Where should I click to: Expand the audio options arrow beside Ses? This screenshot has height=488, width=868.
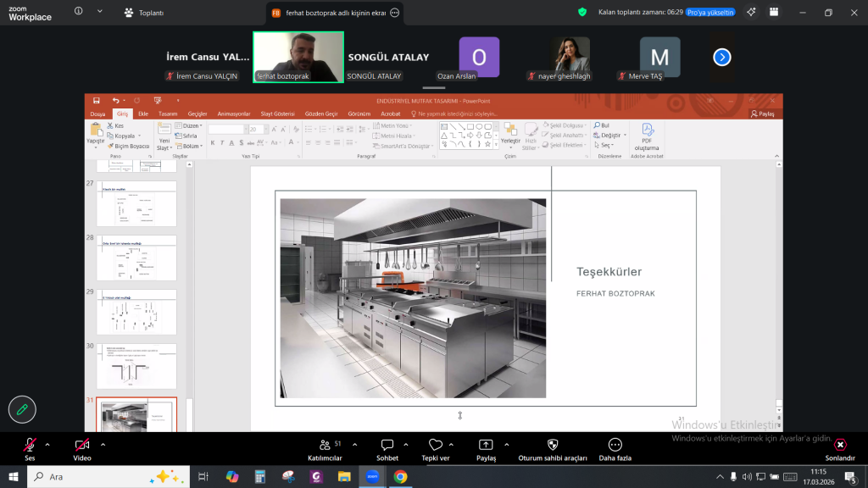pos(47,444)
